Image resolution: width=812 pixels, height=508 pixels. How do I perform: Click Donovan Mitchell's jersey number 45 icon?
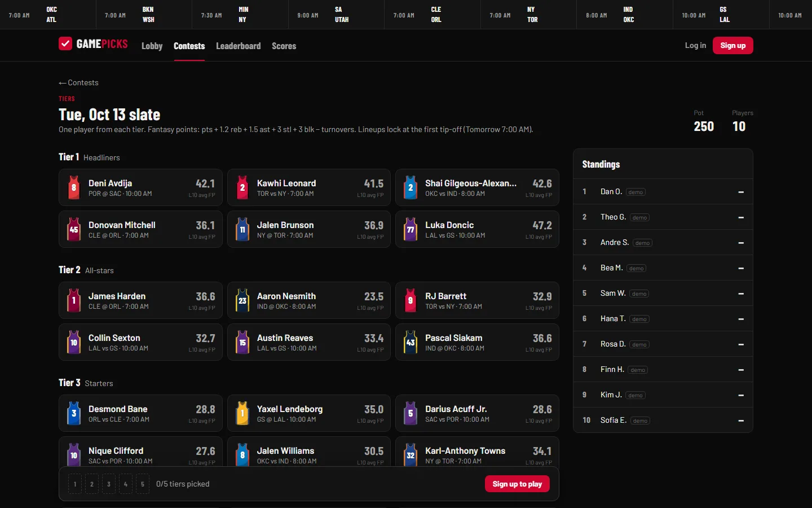[74, 229]
